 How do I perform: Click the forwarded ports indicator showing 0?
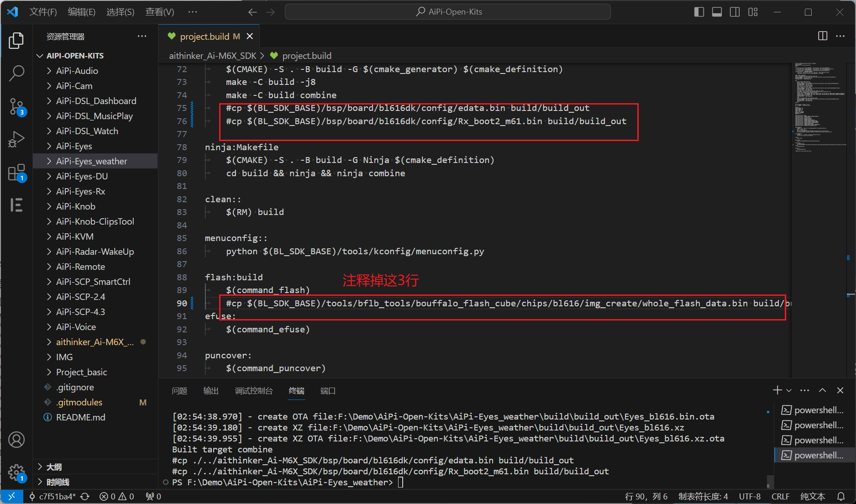(153, 496)
